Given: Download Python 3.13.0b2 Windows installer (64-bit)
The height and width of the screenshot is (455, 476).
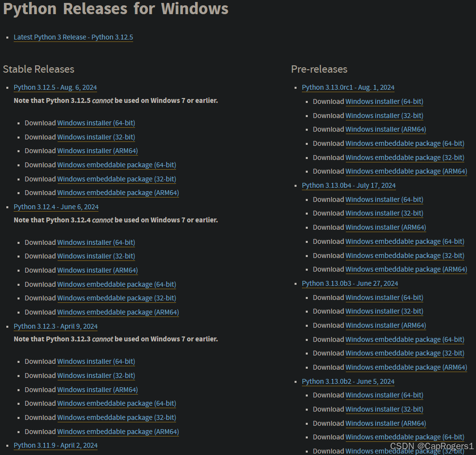Looking at the screenshot, I should coord(384,395).
